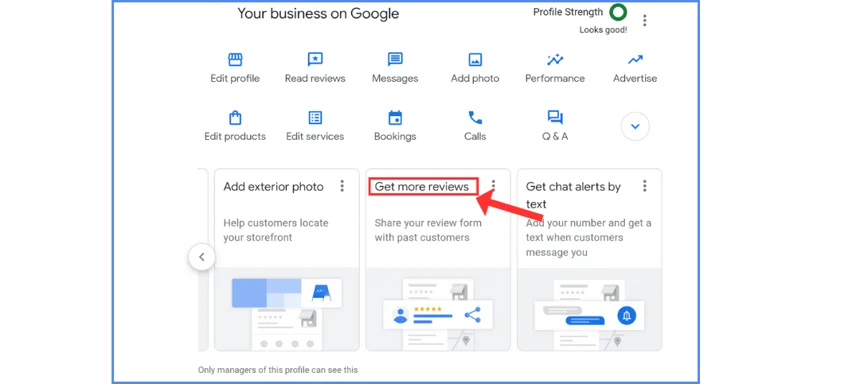Open the Edit profile storefront icon
860x384 pixels.
click(x=235, y=59)
